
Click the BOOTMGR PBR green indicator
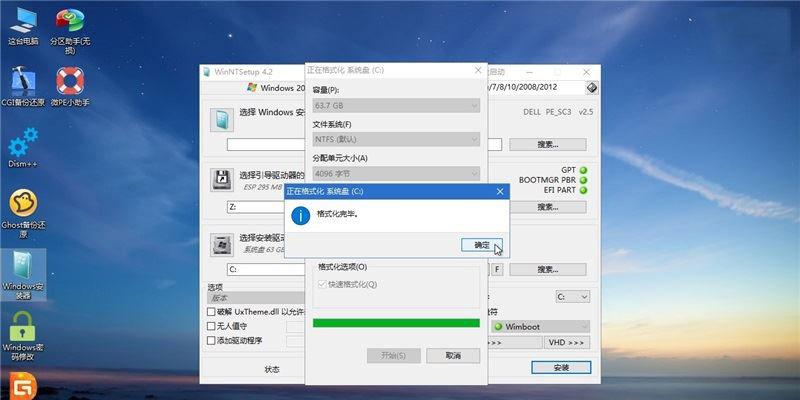[x=583, y=180]
